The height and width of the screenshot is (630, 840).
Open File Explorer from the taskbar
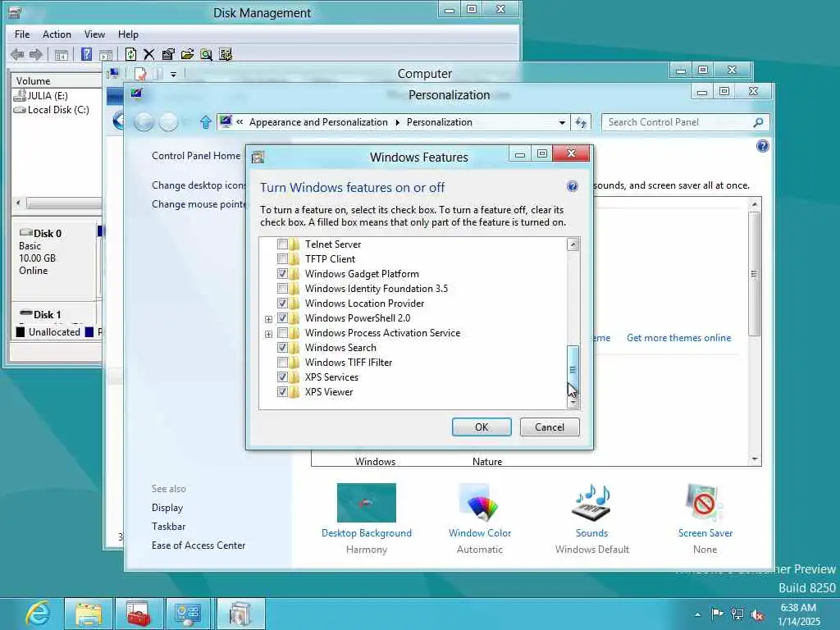pos(89,614)
